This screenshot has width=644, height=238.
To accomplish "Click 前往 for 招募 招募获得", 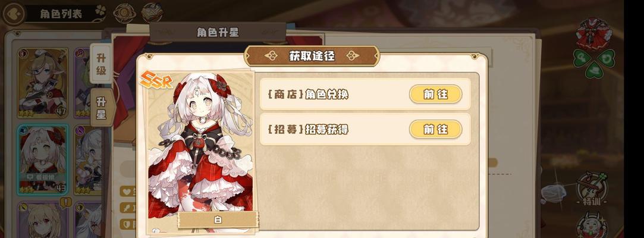I will (x=435, y=130).
